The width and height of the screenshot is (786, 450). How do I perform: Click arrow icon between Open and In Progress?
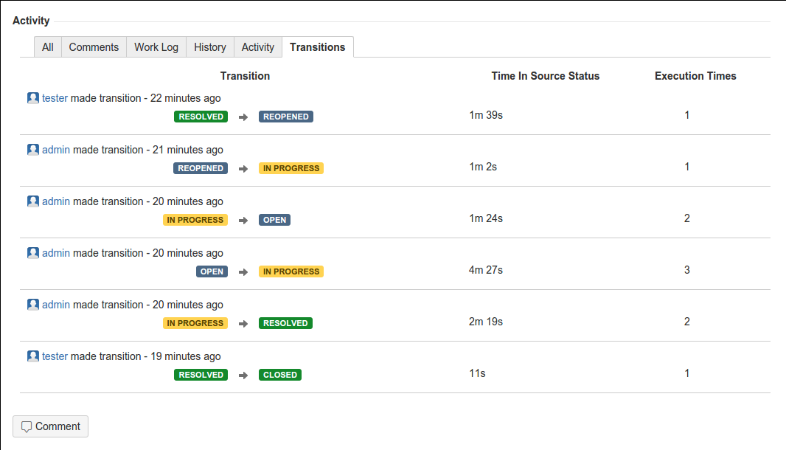(x=244, y=272)
